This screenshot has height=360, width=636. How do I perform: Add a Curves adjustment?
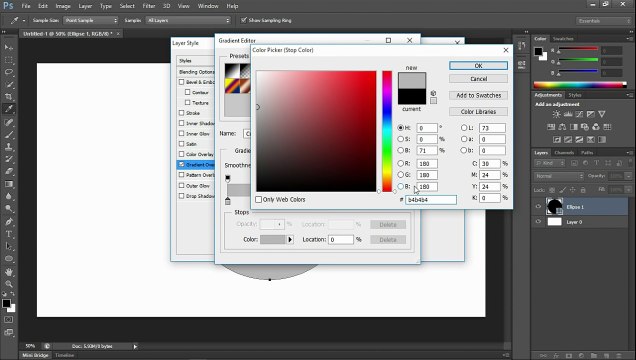coord(579,114)
